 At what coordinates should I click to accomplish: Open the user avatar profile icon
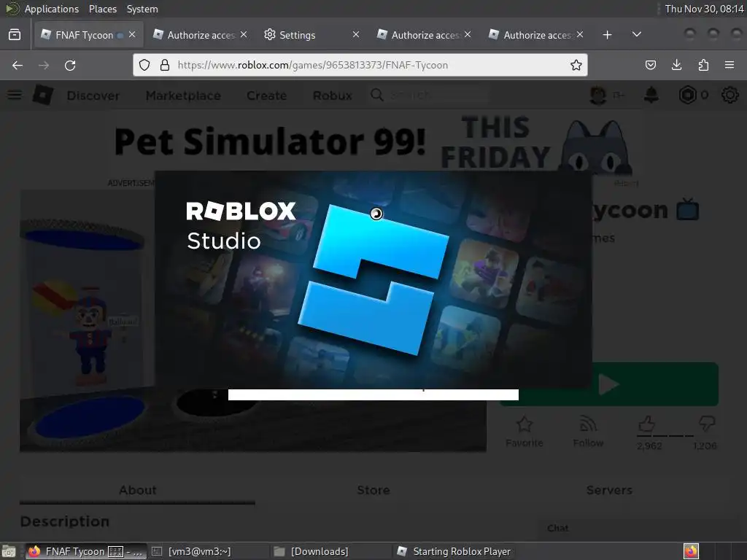(598, 96)
